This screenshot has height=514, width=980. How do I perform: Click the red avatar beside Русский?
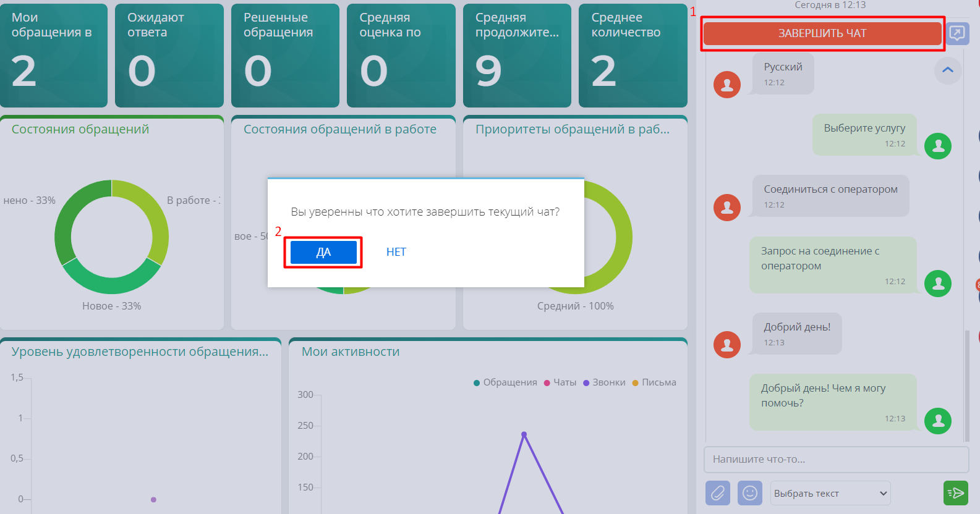(x=727, y=85)
